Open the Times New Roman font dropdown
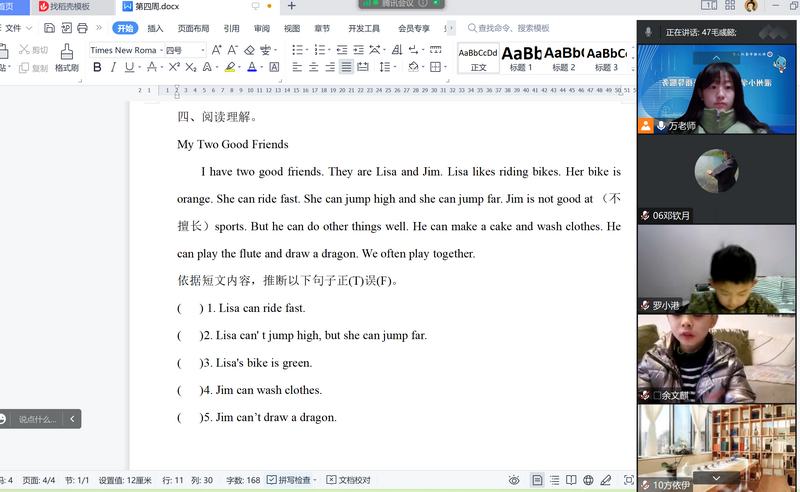Screen dimensions: 800x492 123,49
